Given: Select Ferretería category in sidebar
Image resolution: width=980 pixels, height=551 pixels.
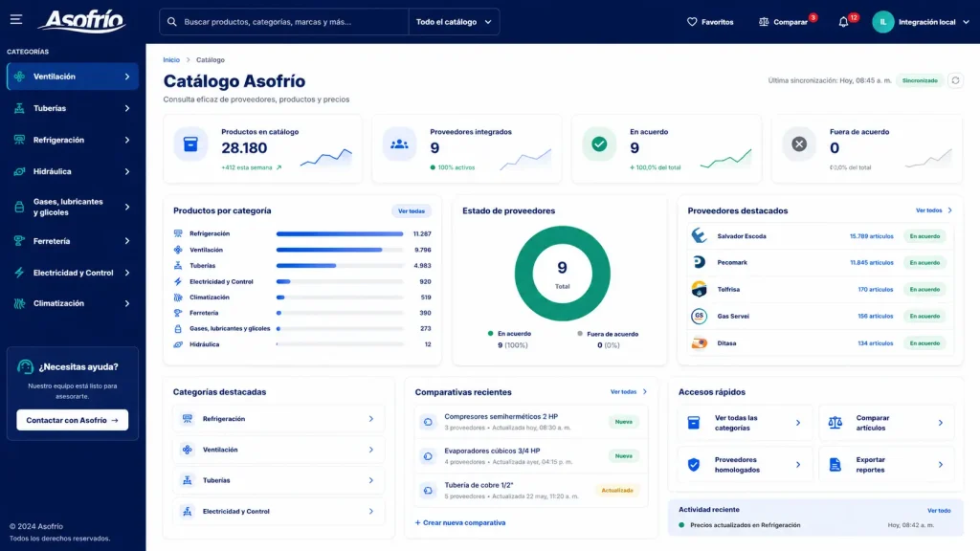Looking at the screenshot, I should pos(73,241).
